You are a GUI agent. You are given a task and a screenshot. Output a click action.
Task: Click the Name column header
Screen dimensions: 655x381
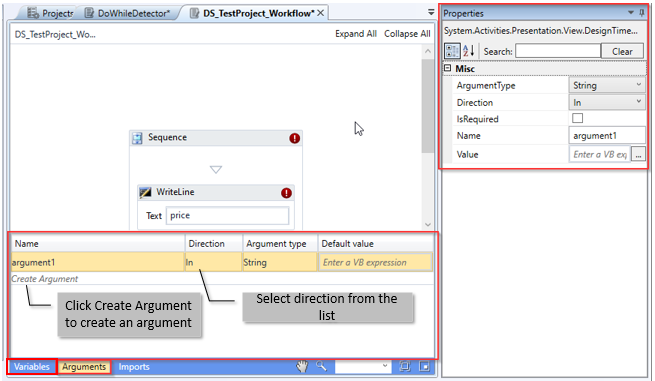pyautogui.click(x=98, y=244)
